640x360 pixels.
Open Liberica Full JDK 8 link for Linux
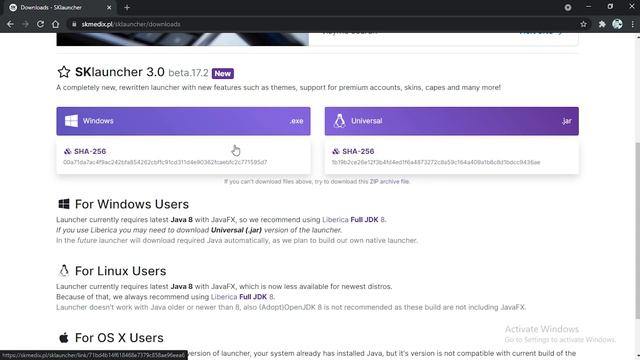[242, 297]
